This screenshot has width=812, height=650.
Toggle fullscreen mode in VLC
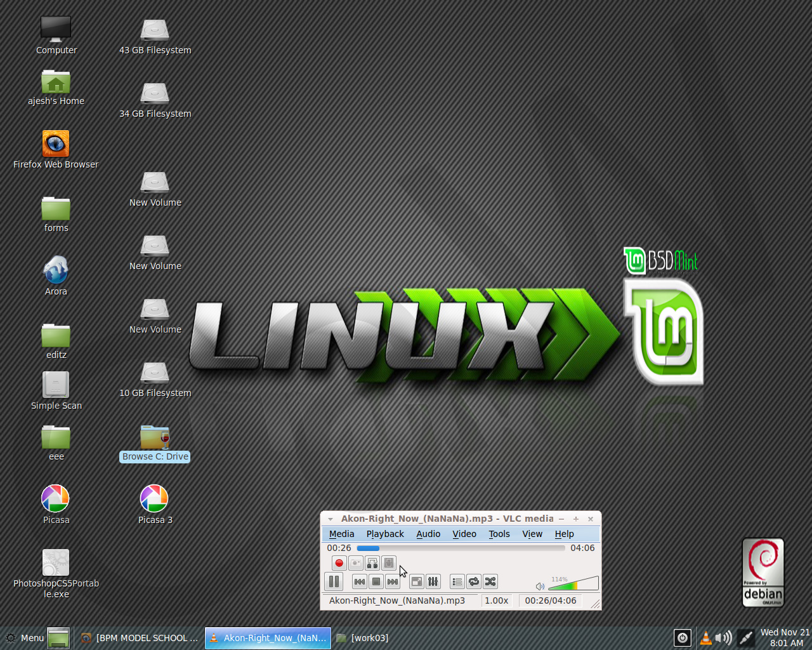tap(417, 581)
